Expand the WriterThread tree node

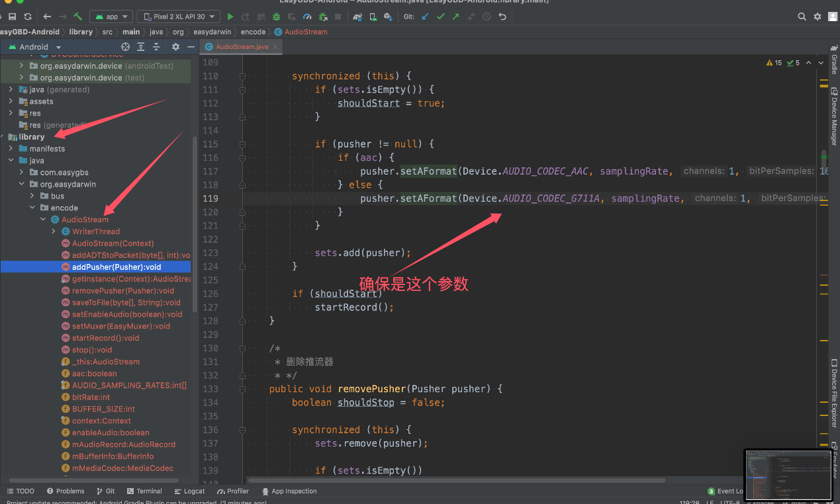pos(54,231)
